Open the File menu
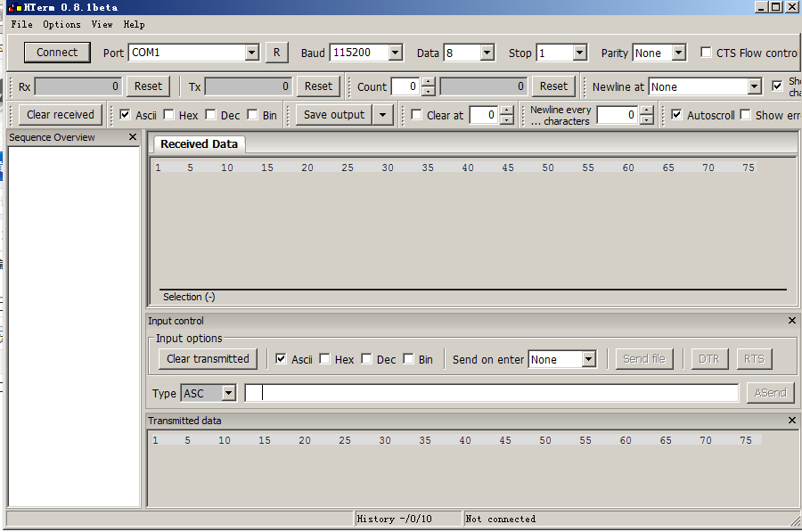Viewport: 802px width, 532px height. [x=22, y=24]
